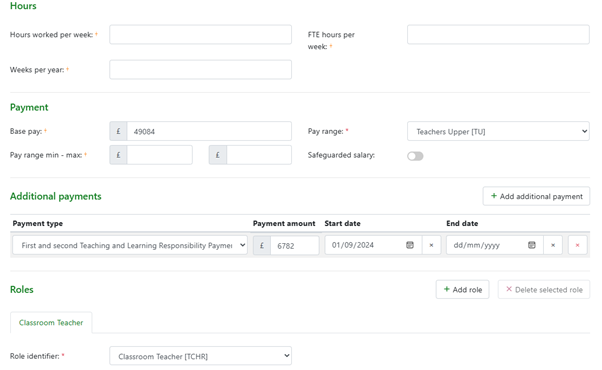Click the Pay range maximum amount field
The width and height of the screenshot is (602, 370).
pos(259,155)
